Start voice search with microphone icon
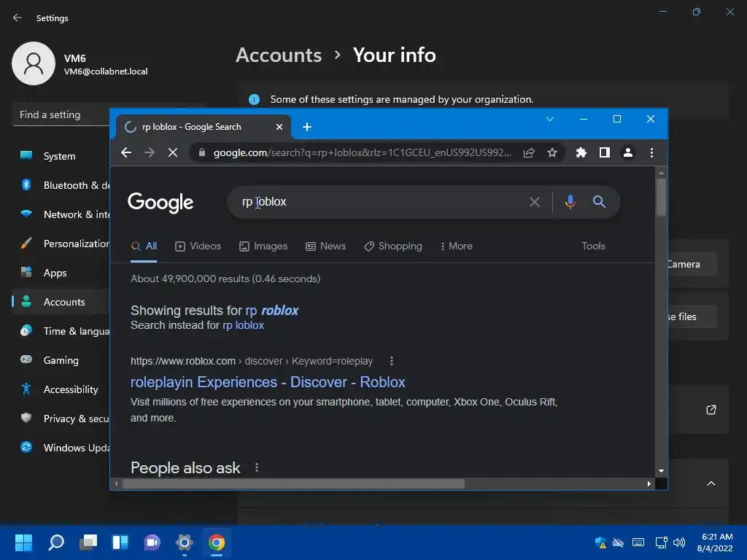The image size is (747, 560). click(570, 202)
